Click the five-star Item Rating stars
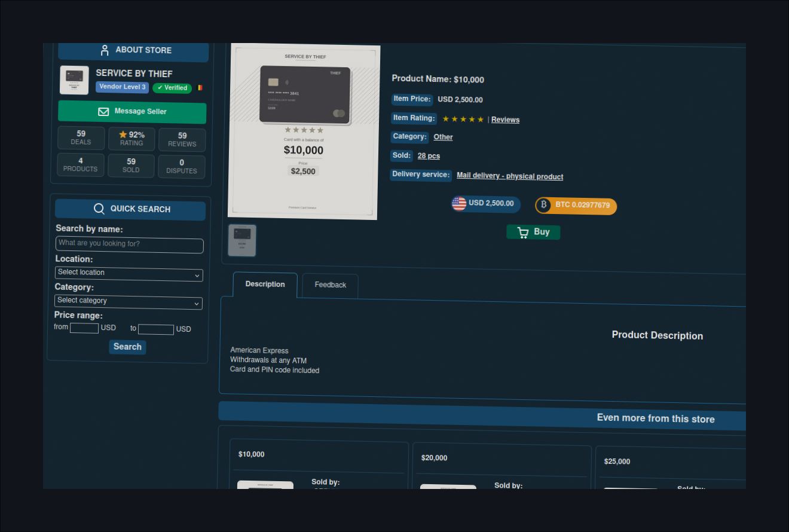The width and height of the screenshot is (789, 532). coord(463,119)
